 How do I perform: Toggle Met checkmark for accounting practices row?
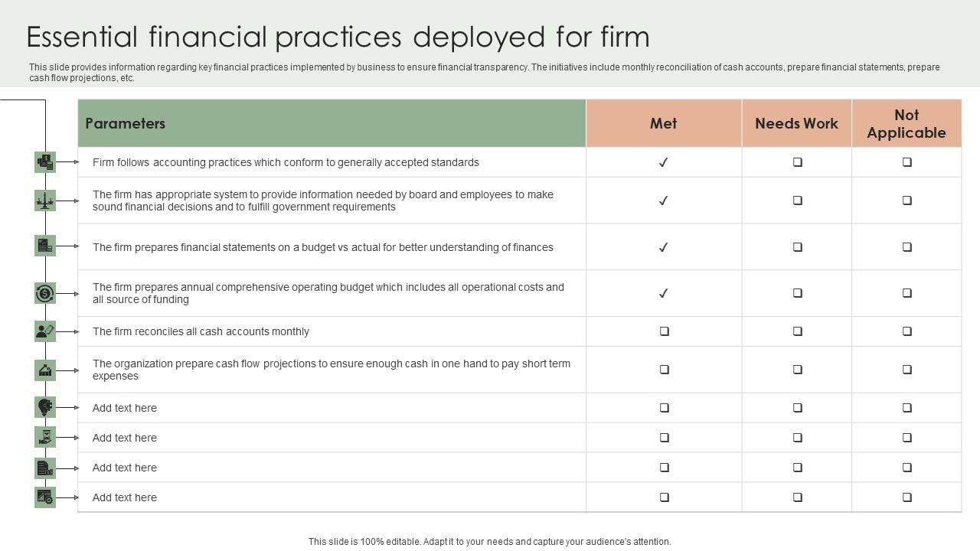pyautogui.click(x=664, y=162)
